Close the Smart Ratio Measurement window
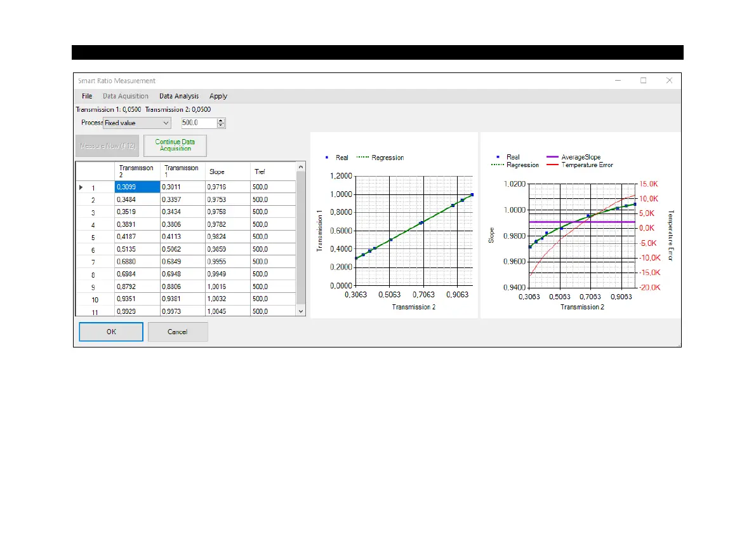The width and height of the screenshot is (756, 533). (x=669, y=81)
